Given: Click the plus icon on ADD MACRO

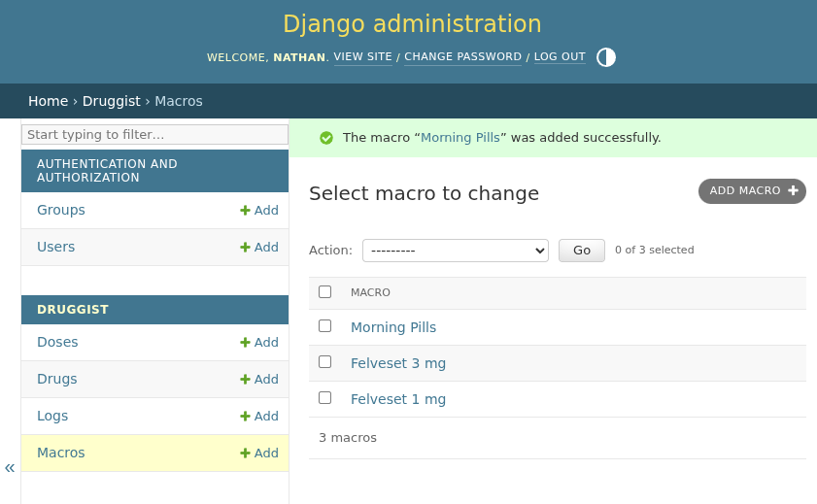Looking at the screenshot, I should [x=793, y=190].
